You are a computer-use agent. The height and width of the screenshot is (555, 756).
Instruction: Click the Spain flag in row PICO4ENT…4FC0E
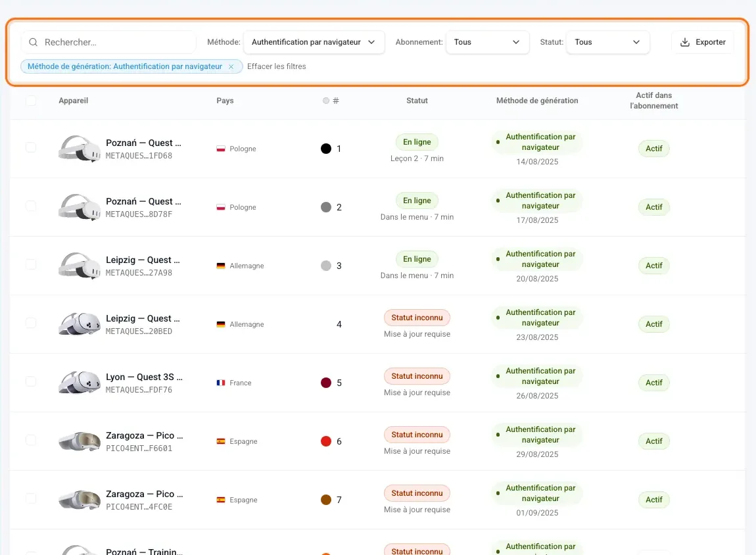point(221,500)
